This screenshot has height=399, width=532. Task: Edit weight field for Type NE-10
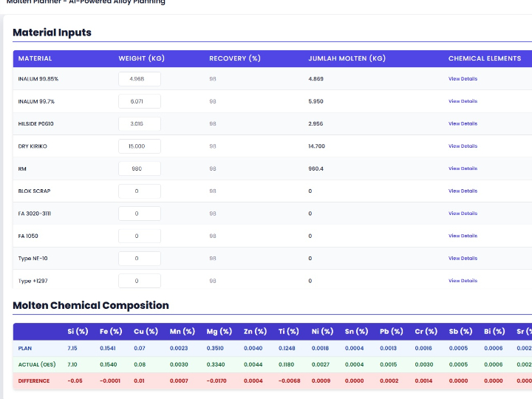140,258
